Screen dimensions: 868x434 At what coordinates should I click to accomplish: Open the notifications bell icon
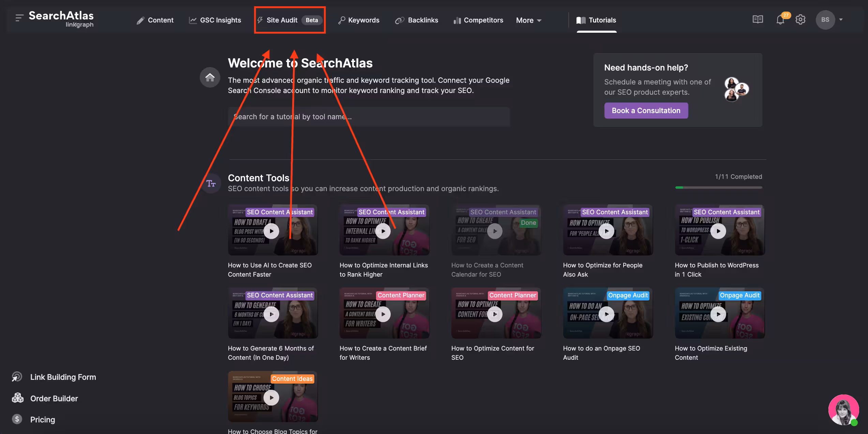tap(780, 20)
